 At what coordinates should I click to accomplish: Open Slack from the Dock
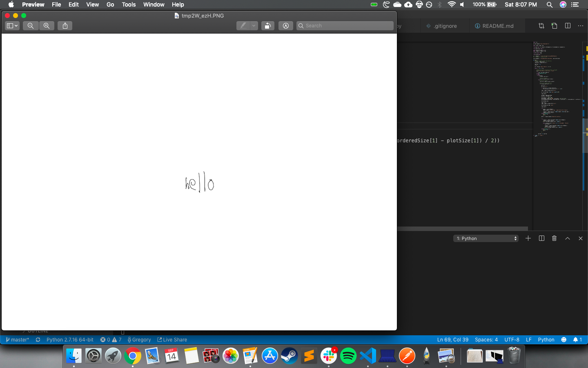coord(329,356)
